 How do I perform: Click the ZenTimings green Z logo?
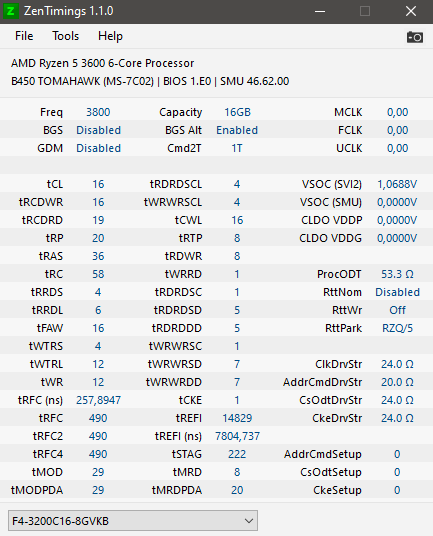click(11, 11)
